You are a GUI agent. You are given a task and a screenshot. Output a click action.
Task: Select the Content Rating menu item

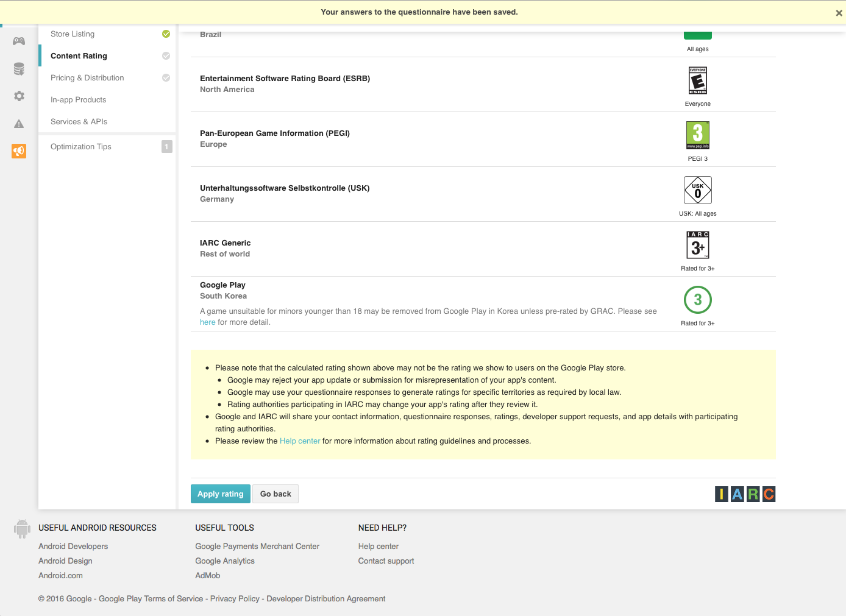click(x=79, y=56)
